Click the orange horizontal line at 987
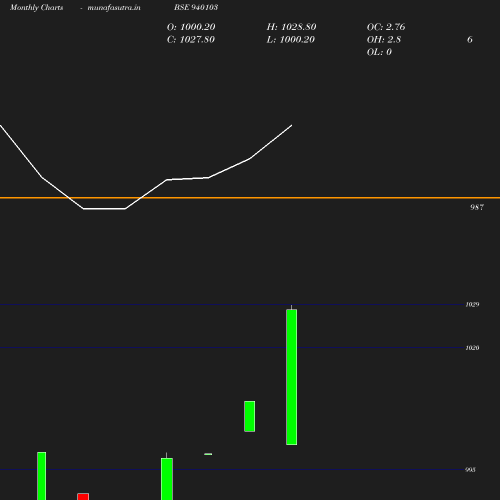This screenshot has height=500, width=500. tap(250, 198)
